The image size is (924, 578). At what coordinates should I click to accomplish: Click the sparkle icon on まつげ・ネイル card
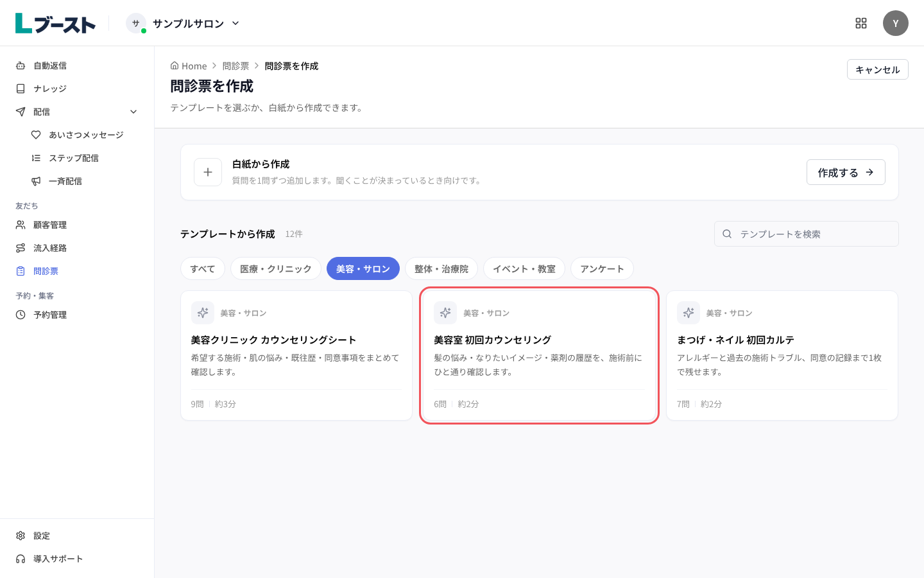[689, 313]
